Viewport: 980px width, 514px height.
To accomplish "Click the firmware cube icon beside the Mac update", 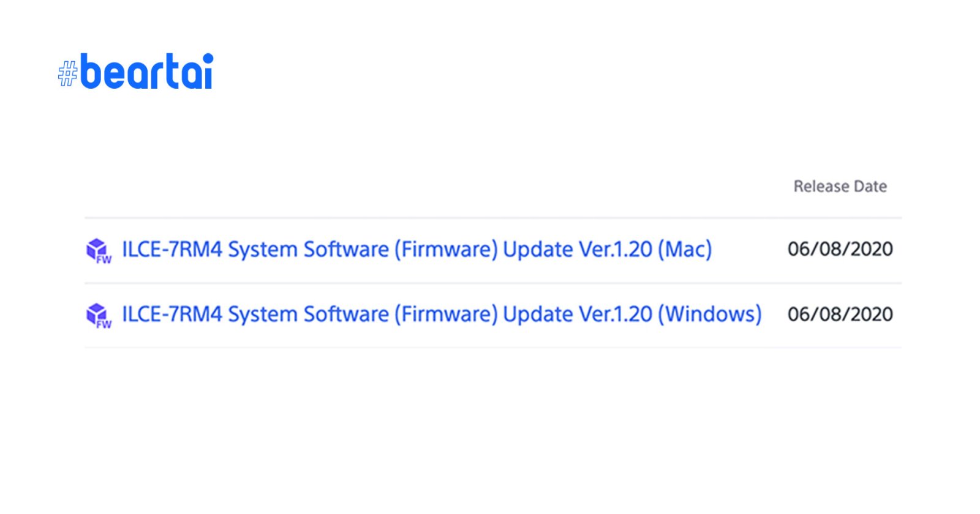I will pos(96,248).
